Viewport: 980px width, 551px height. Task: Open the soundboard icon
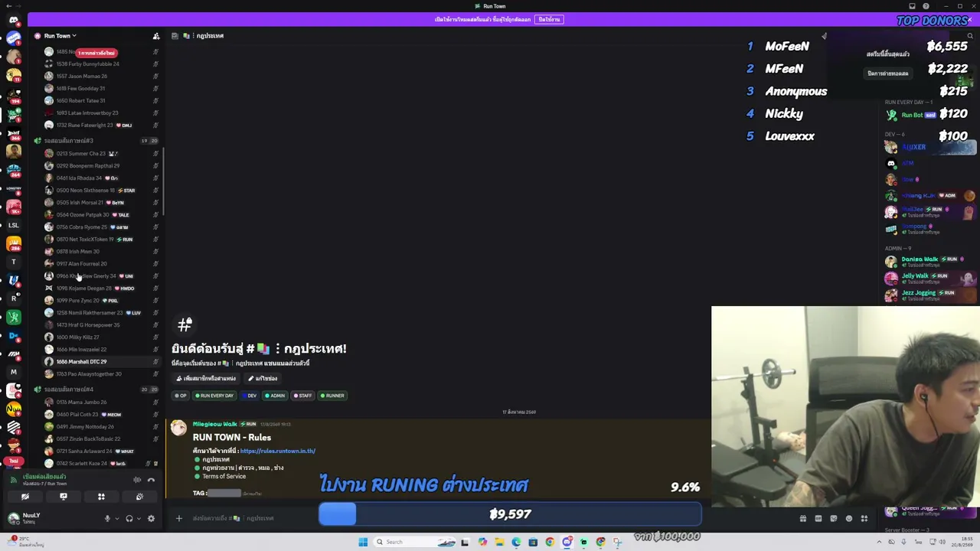(139, 497)
